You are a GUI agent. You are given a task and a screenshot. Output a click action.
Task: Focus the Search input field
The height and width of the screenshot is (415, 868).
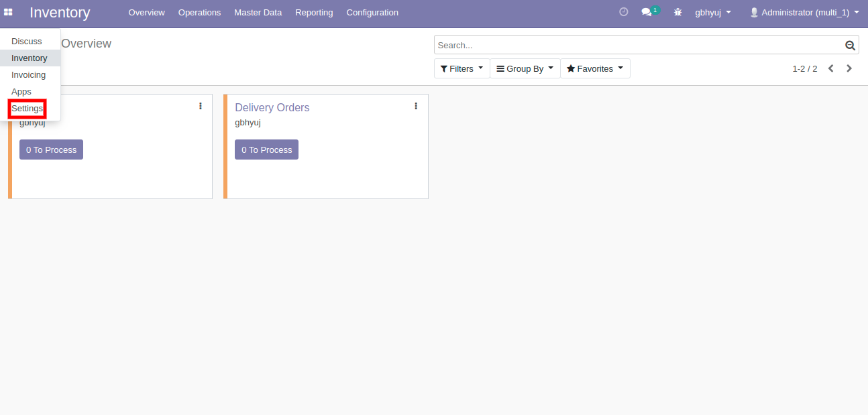click(x=637, y=45)
